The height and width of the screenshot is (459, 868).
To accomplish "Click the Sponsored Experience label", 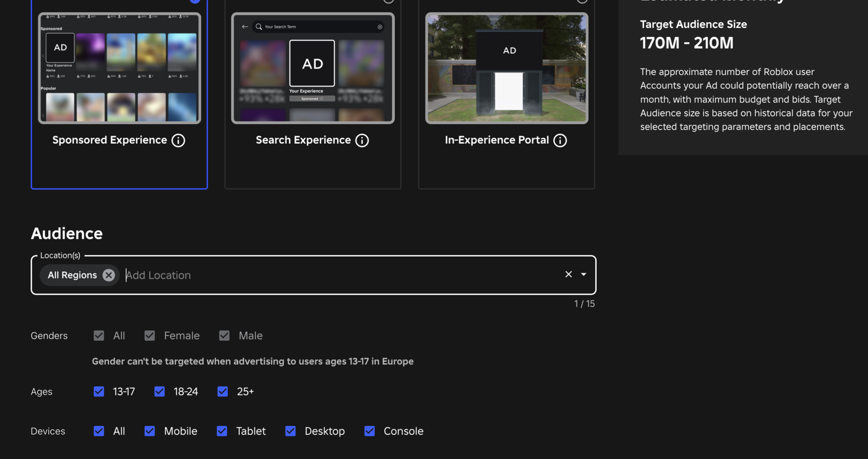I will (110, 140).
